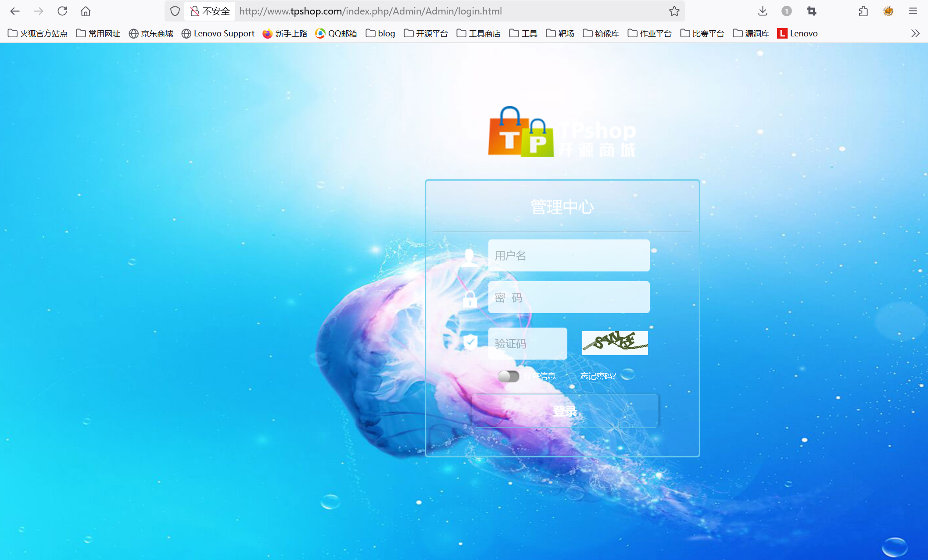The height and width of the screenshot is (560, 928).
Task: Go back to the previous page
Action: [x=15, y=11]
